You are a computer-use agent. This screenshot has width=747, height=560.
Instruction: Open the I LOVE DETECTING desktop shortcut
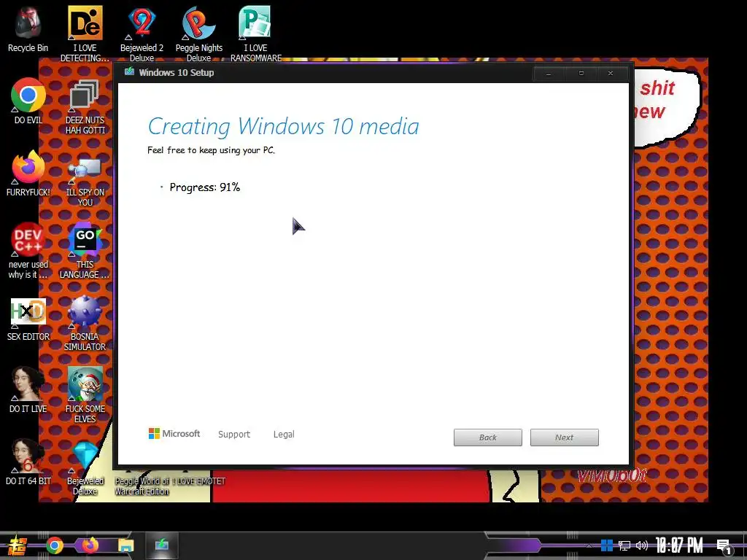tap(85, 32)
